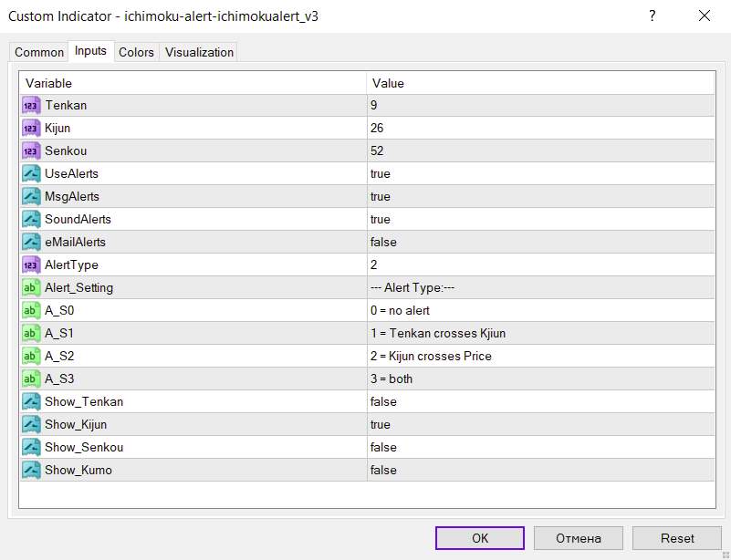Switch to the Colors tab
731x560 pixels.
[136, 53]
